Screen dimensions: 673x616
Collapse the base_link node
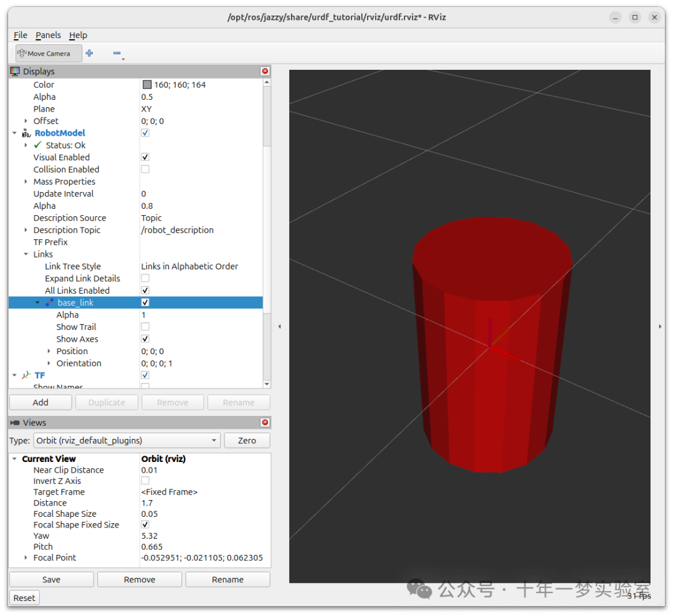[37, 303]
